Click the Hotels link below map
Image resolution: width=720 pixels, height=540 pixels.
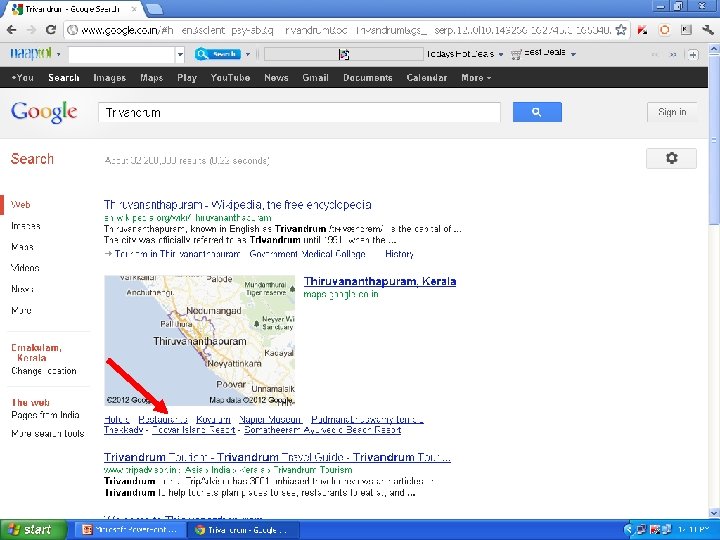(117, 419)
